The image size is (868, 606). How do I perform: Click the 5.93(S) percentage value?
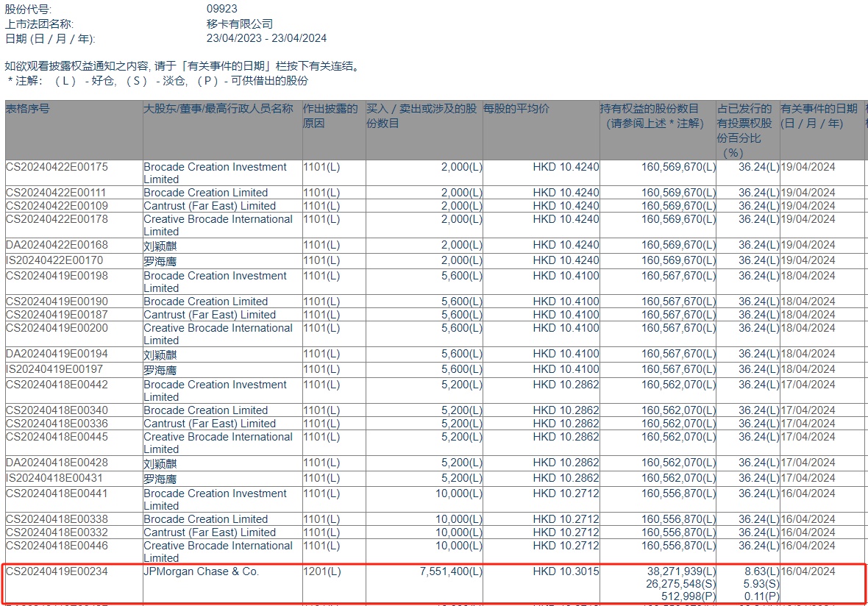tap(762, 584)
